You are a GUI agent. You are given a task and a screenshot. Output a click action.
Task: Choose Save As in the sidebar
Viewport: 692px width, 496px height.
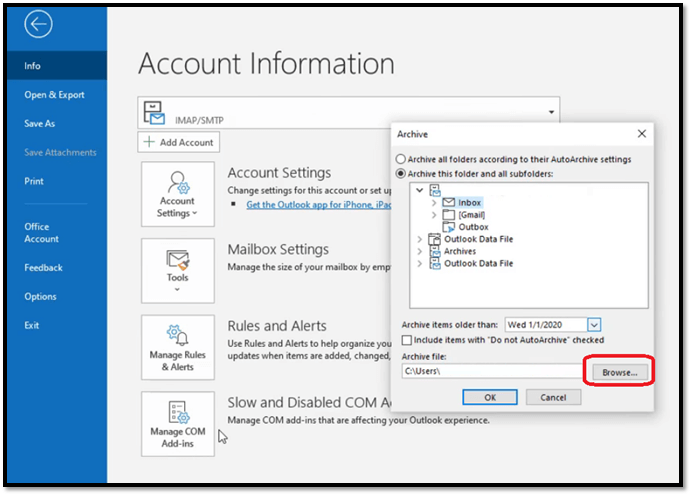[40, 124]
